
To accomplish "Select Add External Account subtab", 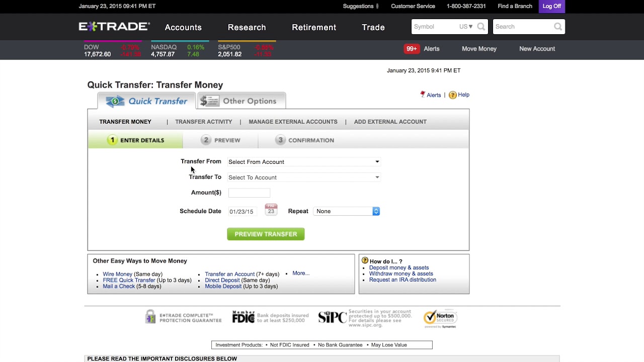I will click(x=390, y=122).
